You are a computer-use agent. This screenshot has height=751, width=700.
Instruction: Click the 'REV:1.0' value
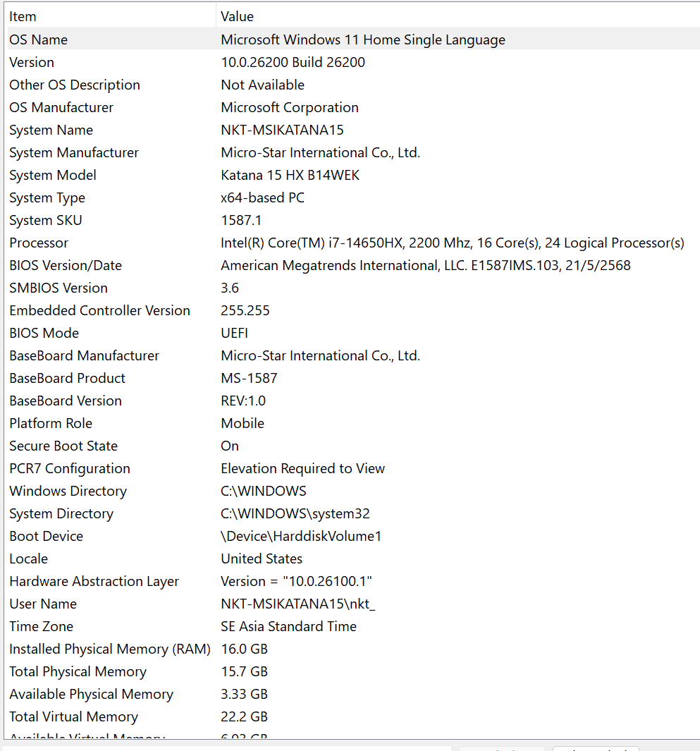point(243,401)
